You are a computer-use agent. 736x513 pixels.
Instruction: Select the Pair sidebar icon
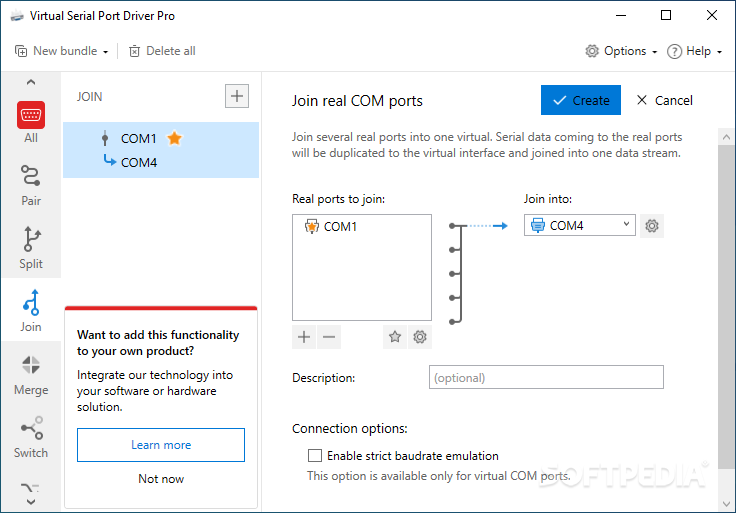(31, 185)
